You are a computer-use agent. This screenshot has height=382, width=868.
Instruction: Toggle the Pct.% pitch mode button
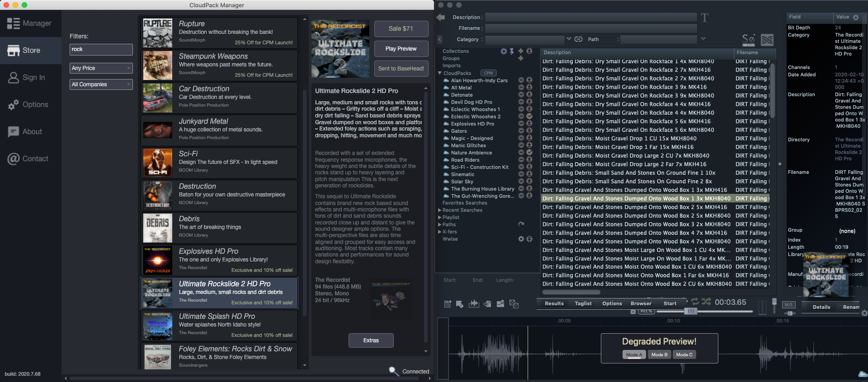pyautogui.click(x=646, y=311)
